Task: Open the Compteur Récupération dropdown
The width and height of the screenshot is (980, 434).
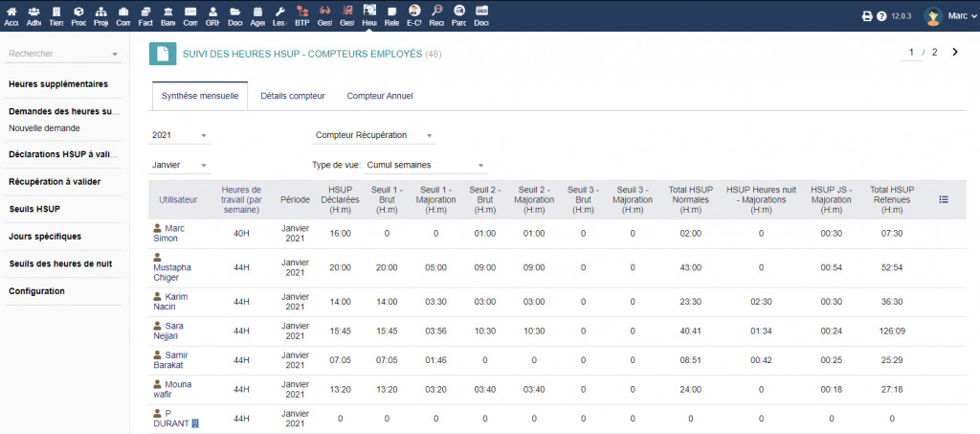Action: point(375,135)
